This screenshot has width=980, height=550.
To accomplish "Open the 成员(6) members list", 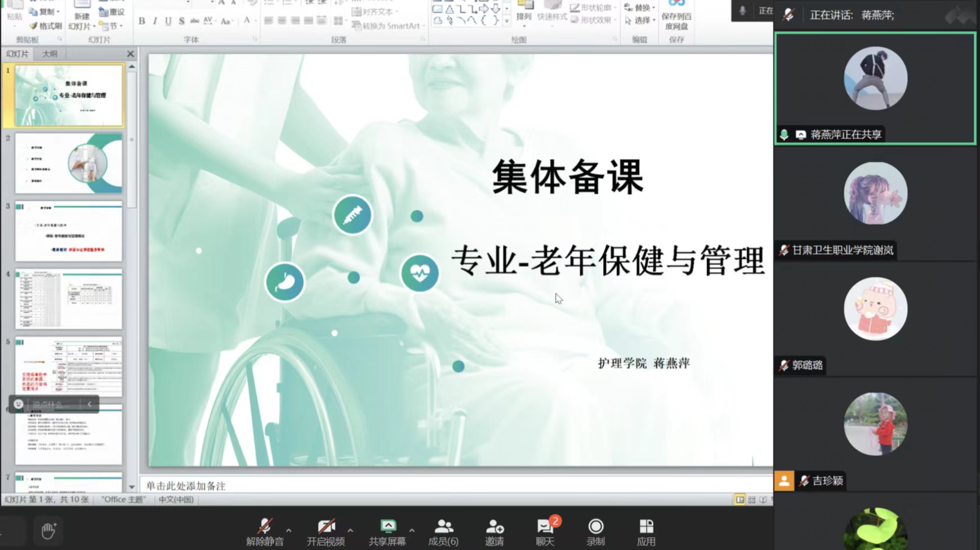I will pos(443,531).
